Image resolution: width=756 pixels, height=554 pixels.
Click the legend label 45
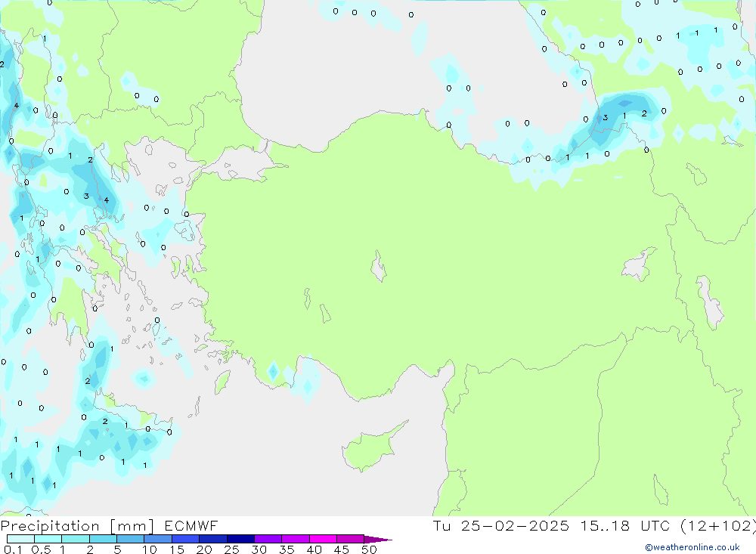342,549
